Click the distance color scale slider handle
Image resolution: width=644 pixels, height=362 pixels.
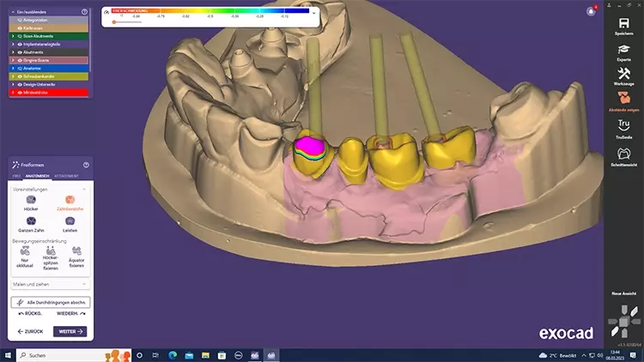[x=114, y=23]
